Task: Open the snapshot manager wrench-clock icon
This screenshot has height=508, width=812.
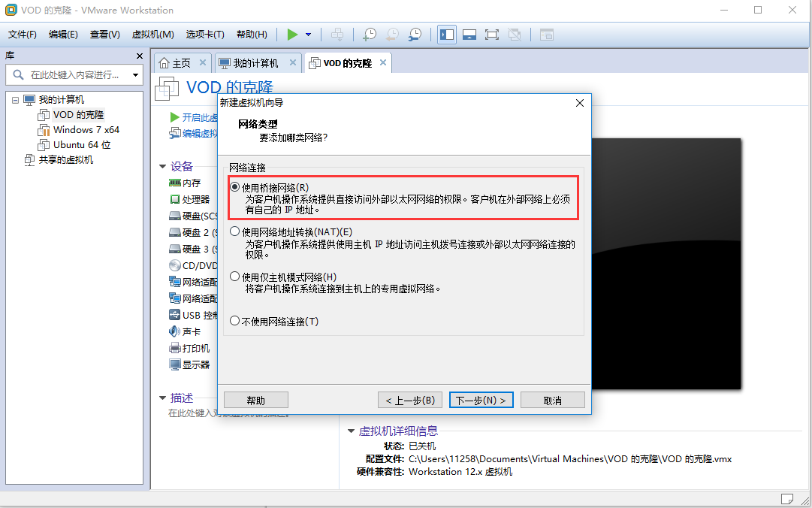Action: click(x=415, y=35)
